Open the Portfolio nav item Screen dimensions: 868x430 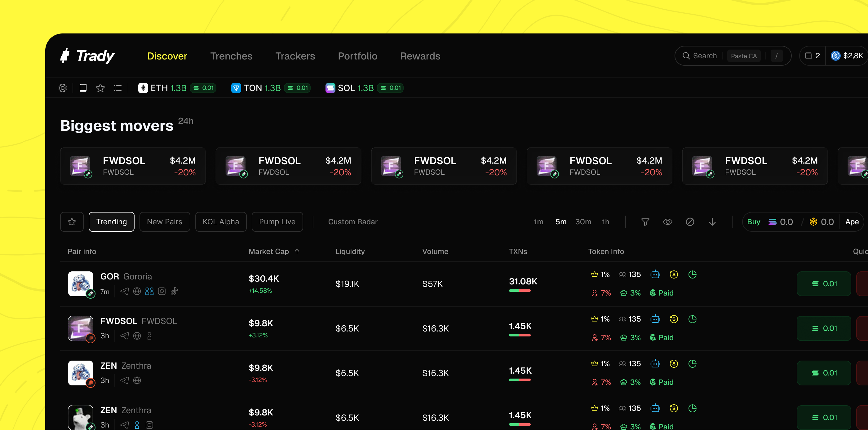point(357,56)
